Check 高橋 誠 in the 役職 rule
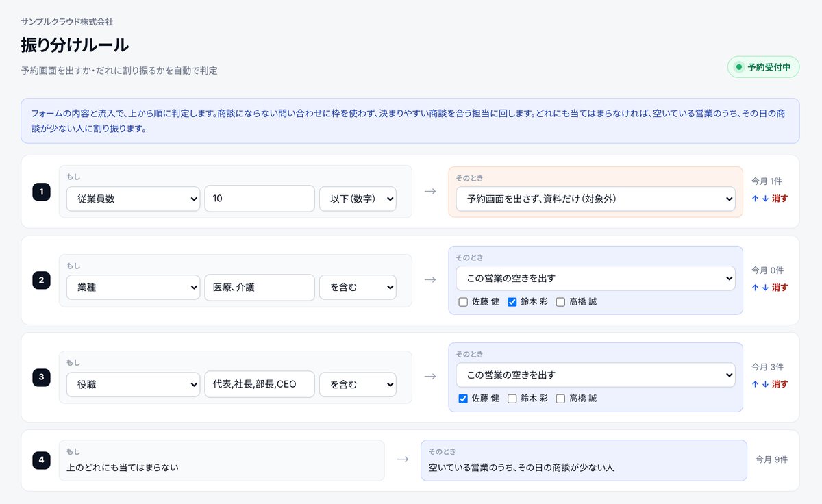 click(560, 398)
